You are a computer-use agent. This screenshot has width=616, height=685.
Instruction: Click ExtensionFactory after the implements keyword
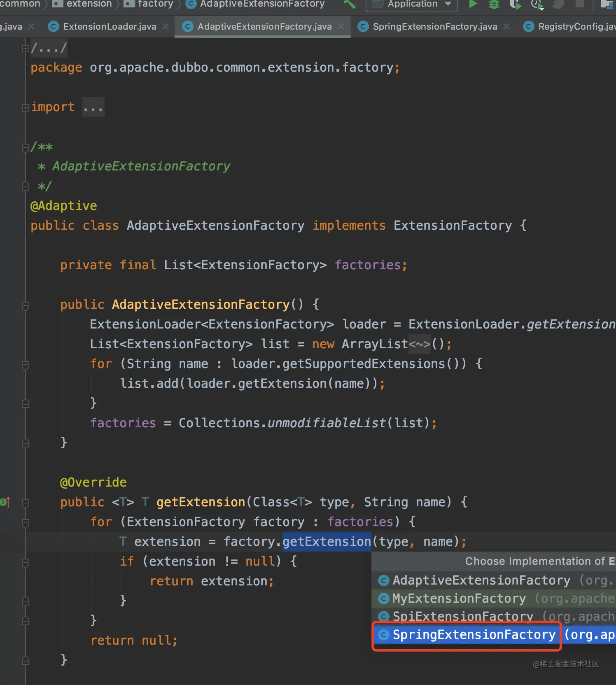pyautogui.click(x=453, y=226)
